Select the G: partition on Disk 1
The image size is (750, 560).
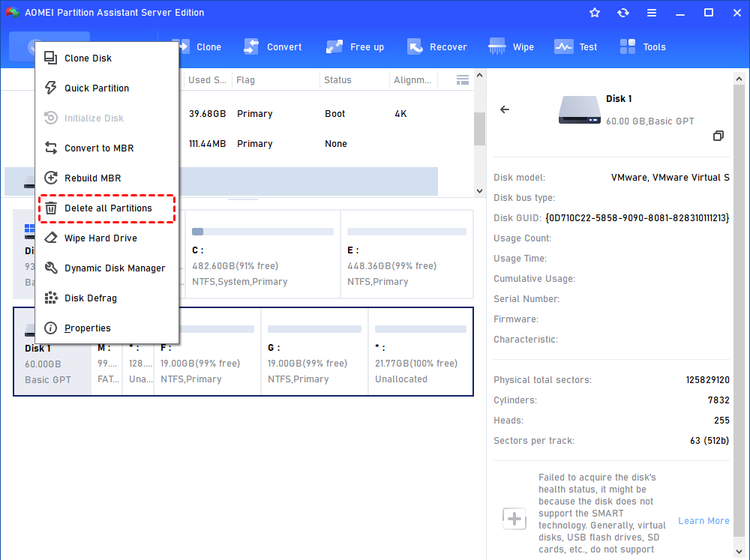(314, 352)
